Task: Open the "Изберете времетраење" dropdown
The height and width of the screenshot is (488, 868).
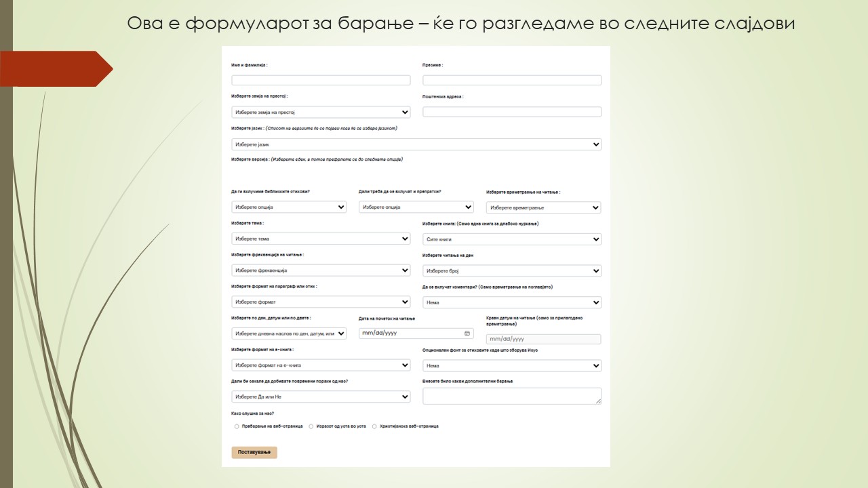Action: (x=544, y=207)
